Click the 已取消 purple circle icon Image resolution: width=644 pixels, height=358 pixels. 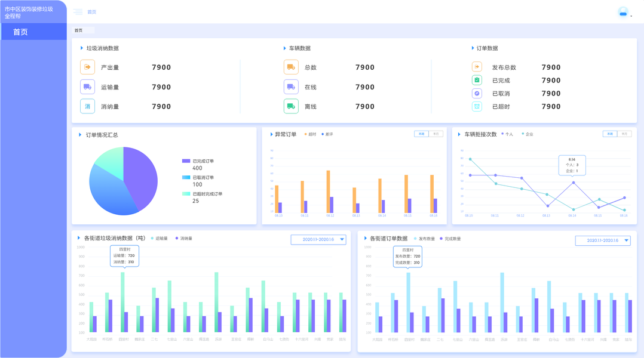click(x=477, y=94)
